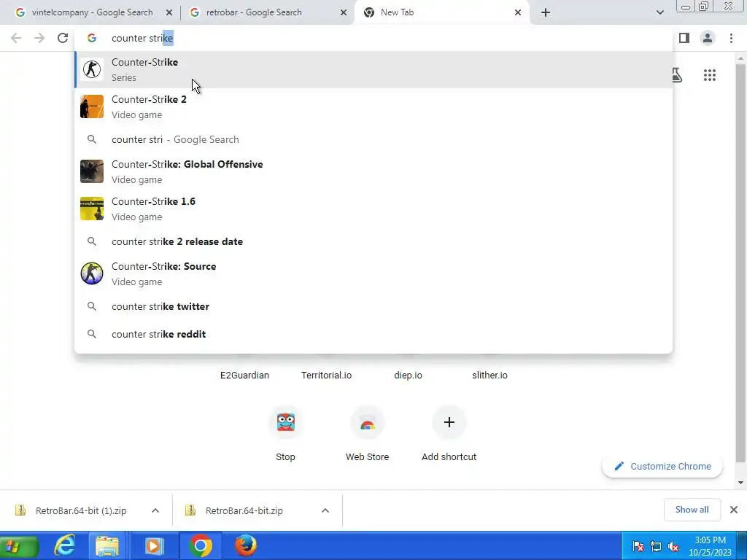This screenshot has height=560, width=747.
Task: Reload the page with the refresh icon
Action: 63,38
